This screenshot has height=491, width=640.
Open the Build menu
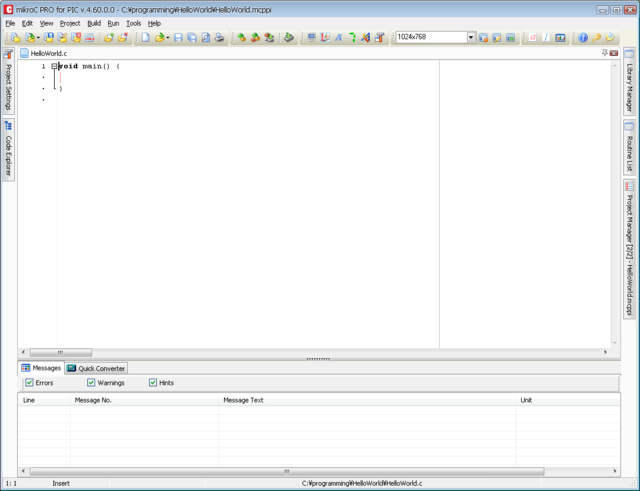click(x=94, y=23)
